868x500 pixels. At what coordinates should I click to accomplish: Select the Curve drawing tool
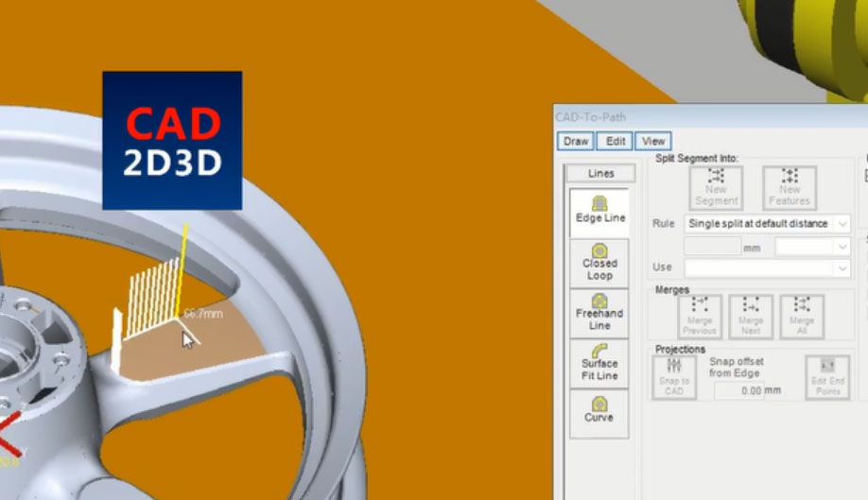coord(599,413)
